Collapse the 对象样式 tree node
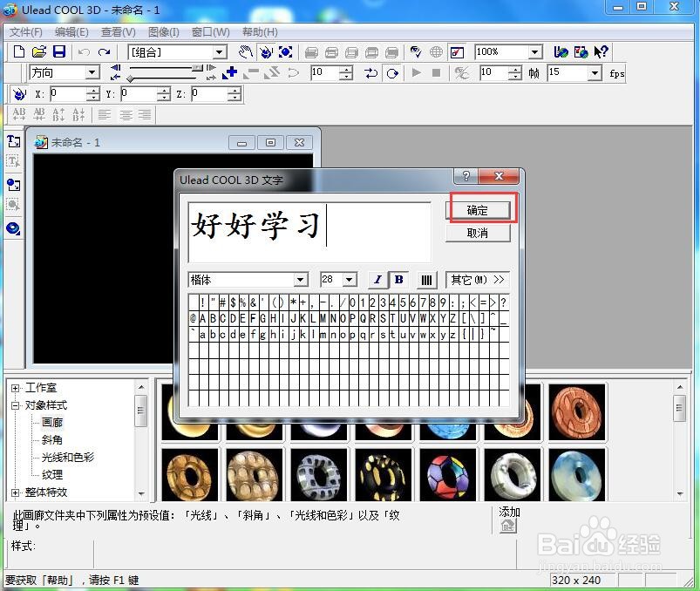 [x=15, y=405]
